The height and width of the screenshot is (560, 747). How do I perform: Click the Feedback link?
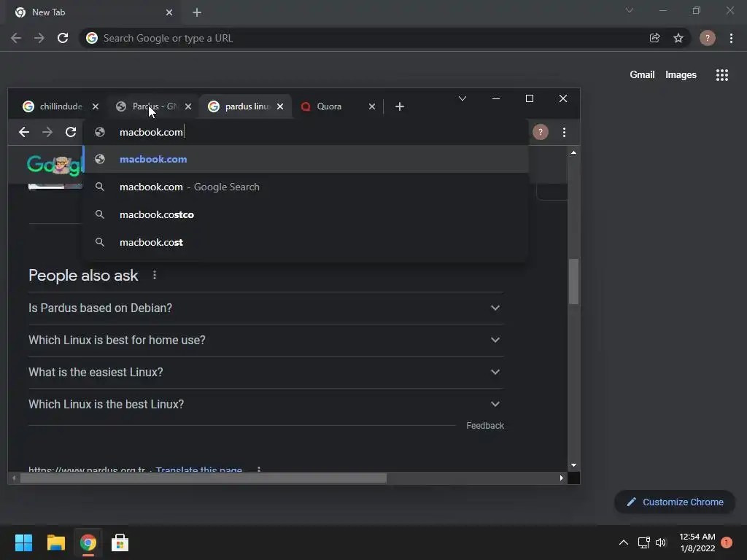[485, 426]
